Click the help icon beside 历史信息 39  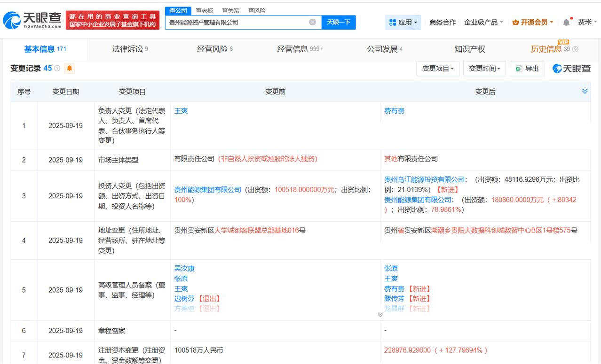point(575,49)
